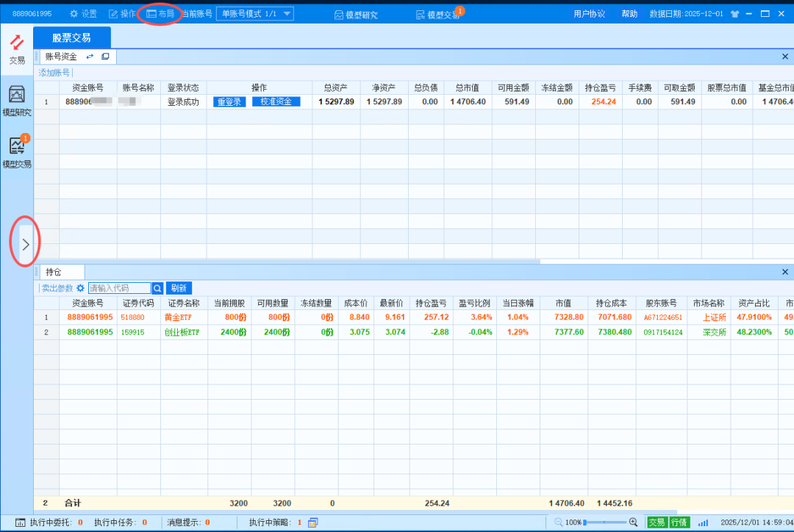Switch to the 股票交易 tab
Viewport: 794px width, 532px height.
click(x=71, y=37)
